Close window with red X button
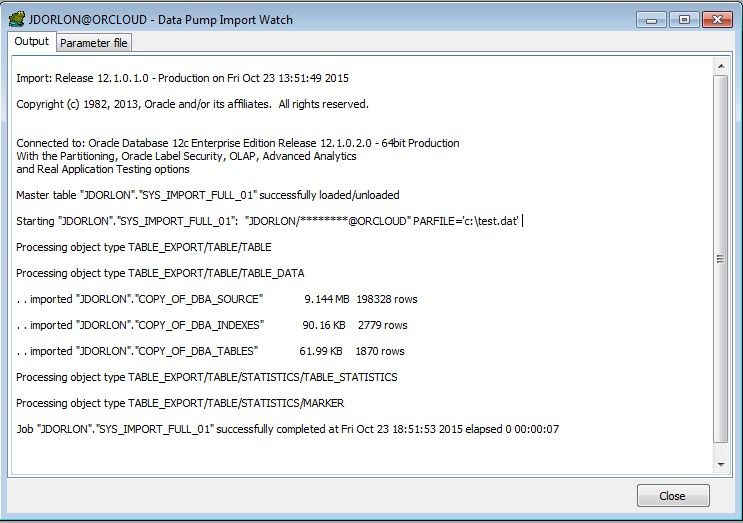 point(717,20)
